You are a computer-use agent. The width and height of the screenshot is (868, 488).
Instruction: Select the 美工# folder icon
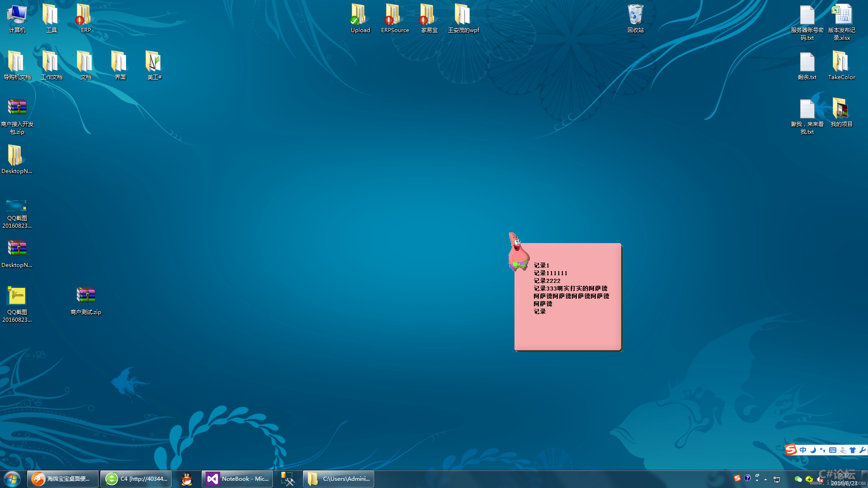click(x=154, y=66)
